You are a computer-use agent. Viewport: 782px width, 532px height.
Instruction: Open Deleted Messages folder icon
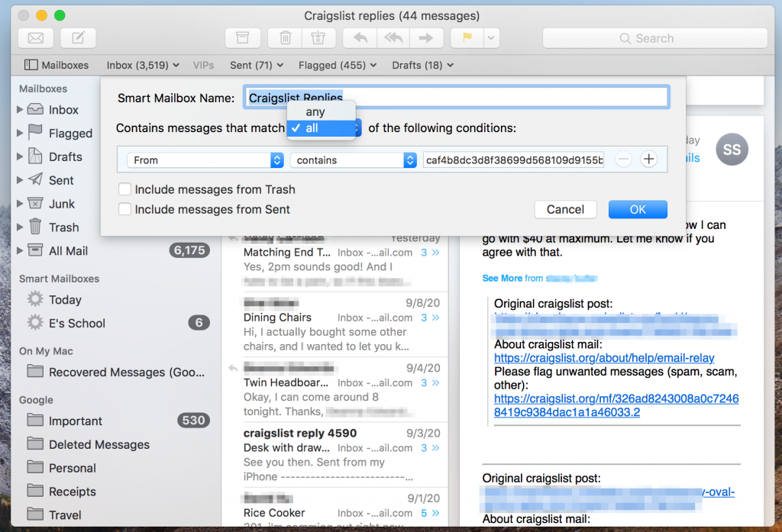coord(35,443)
